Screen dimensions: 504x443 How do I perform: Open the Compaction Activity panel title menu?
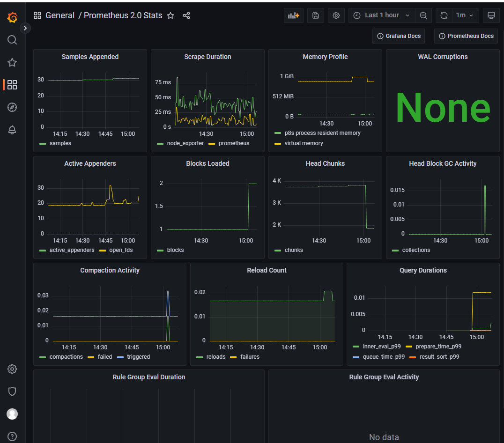click(110, 270)
